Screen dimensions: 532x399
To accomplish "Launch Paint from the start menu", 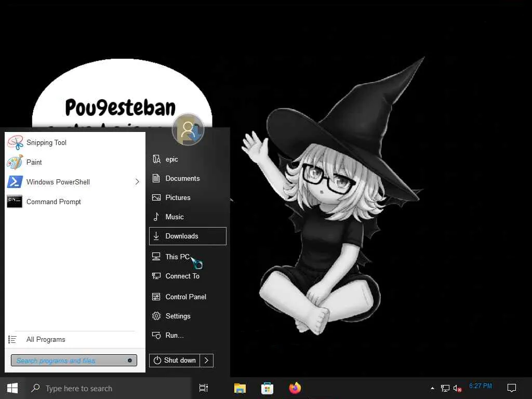I will click(75, 162).
